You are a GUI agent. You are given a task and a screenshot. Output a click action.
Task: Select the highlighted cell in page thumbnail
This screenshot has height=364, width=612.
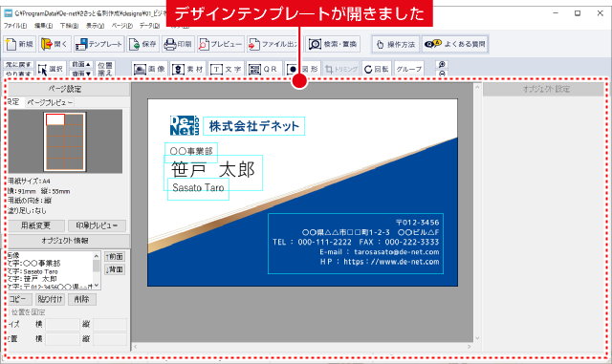(55, 119)
